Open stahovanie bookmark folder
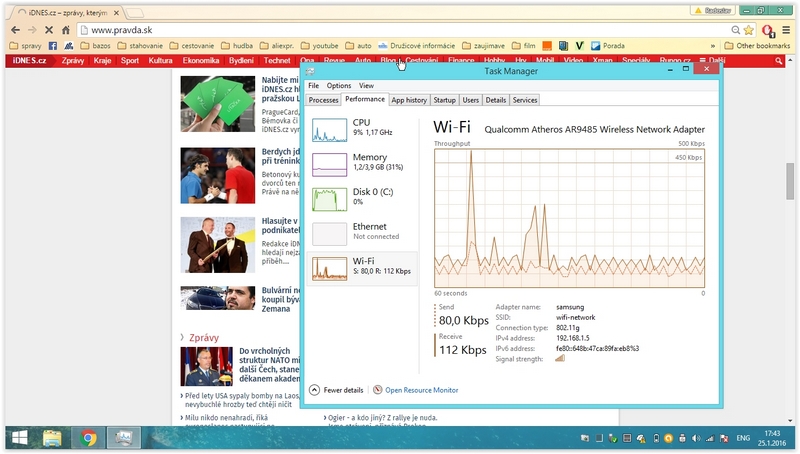800x454 pixels. pos(140,46)
